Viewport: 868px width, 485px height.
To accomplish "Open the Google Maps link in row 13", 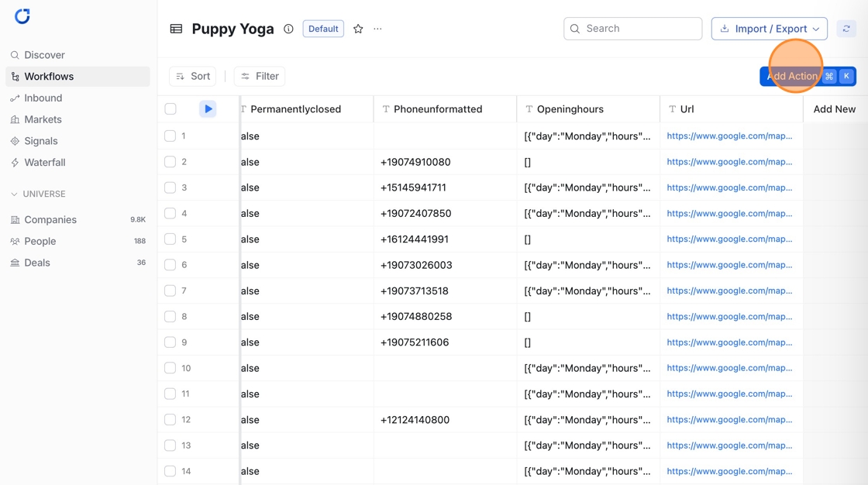I will 729,445.
